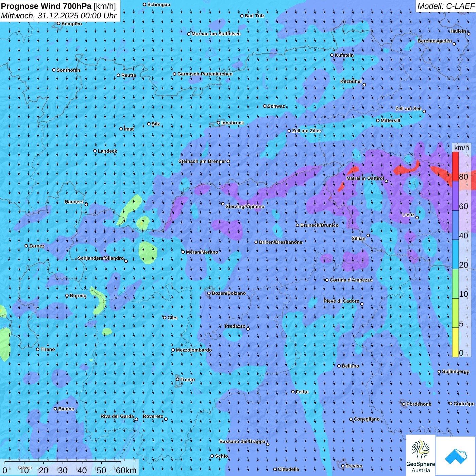Screen dimensions: 476x476
Task: Click the 'Codroipo' label
Action: point(464,404)
